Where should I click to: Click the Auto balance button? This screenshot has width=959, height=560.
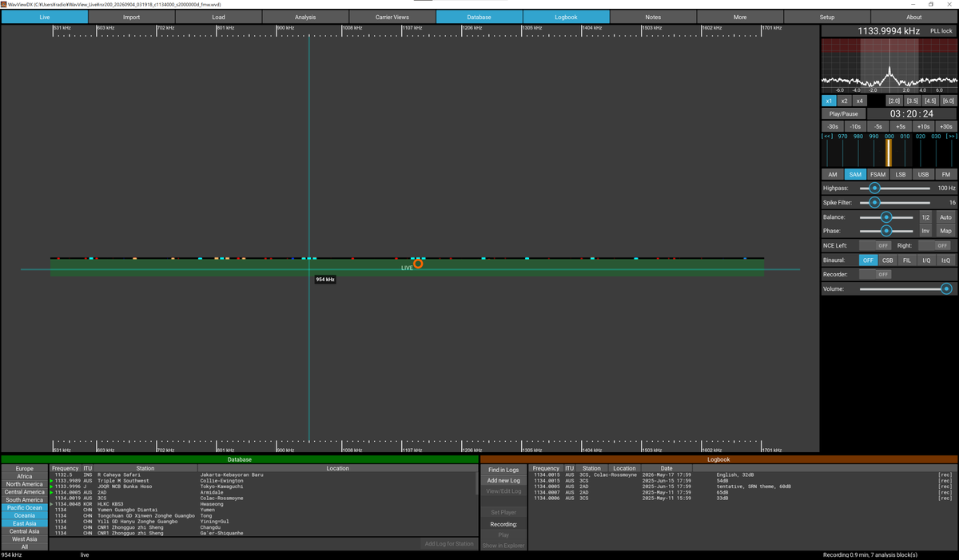pyautogui.click(x=945, y=217)
